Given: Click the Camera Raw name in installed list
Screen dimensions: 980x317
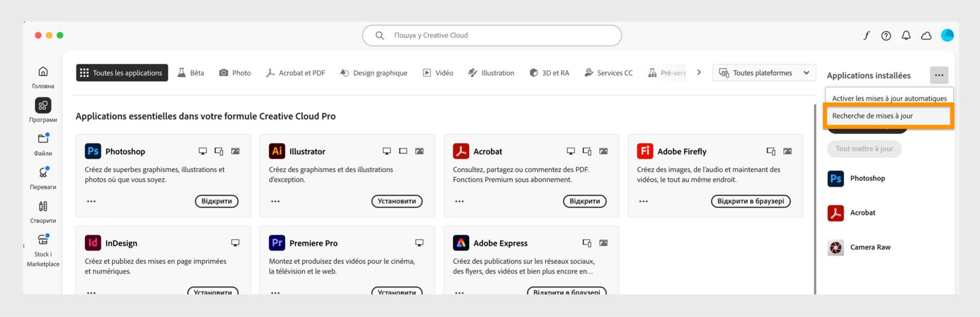Looking at the screenshot, I should pyautogui.click(x=870, y=248).
